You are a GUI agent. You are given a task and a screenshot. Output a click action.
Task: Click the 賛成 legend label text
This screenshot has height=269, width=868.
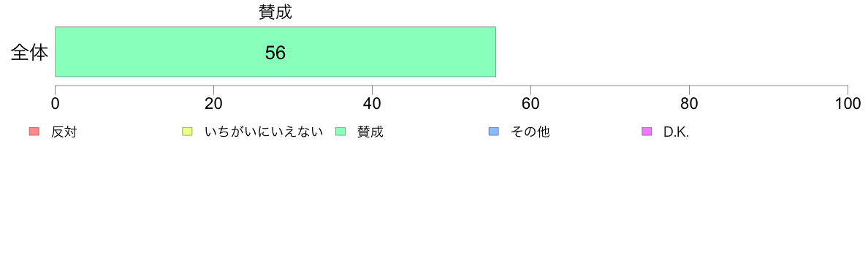370,132
